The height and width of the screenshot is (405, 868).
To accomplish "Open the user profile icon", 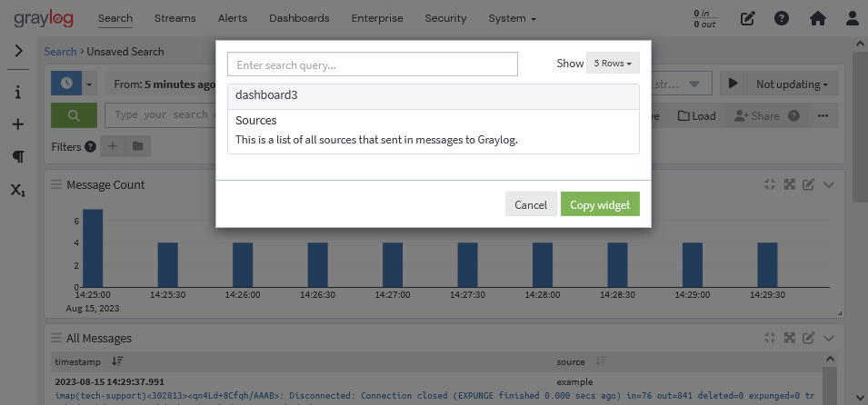I will pos(853,18).
